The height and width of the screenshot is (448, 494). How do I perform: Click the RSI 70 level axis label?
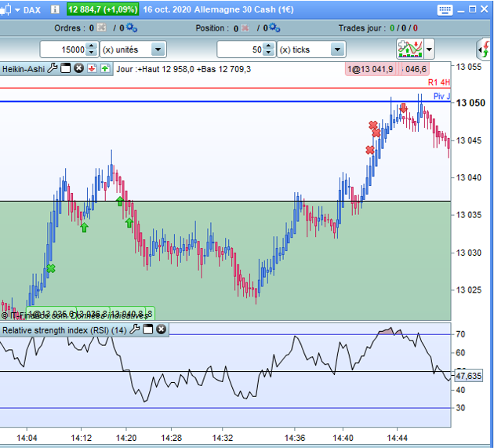(x=460, y=334)
